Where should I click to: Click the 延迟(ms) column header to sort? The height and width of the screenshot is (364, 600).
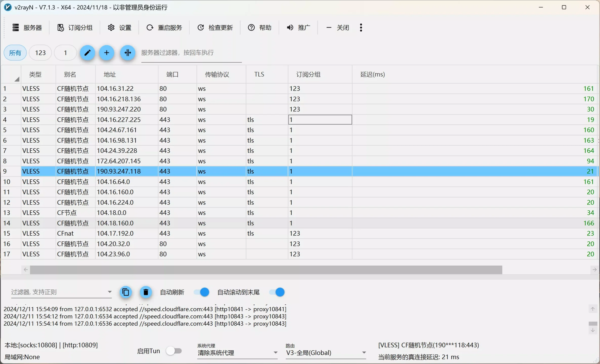coord(373,74)
